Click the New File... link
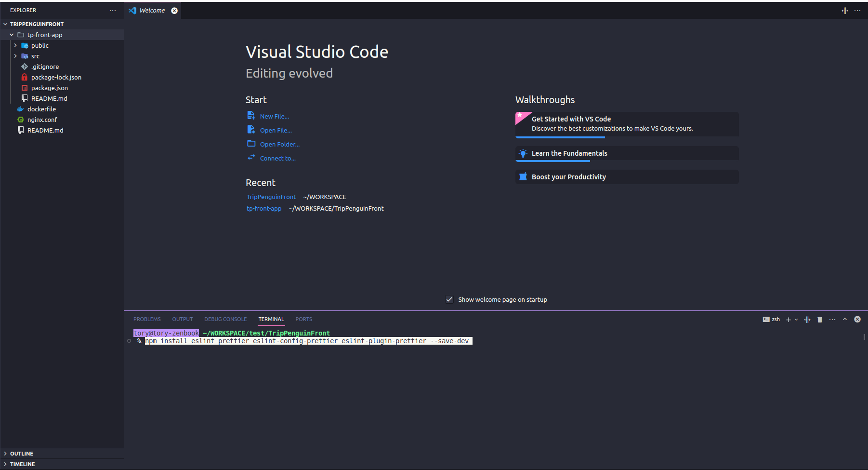Screen dimensions: 868x470 275,116
